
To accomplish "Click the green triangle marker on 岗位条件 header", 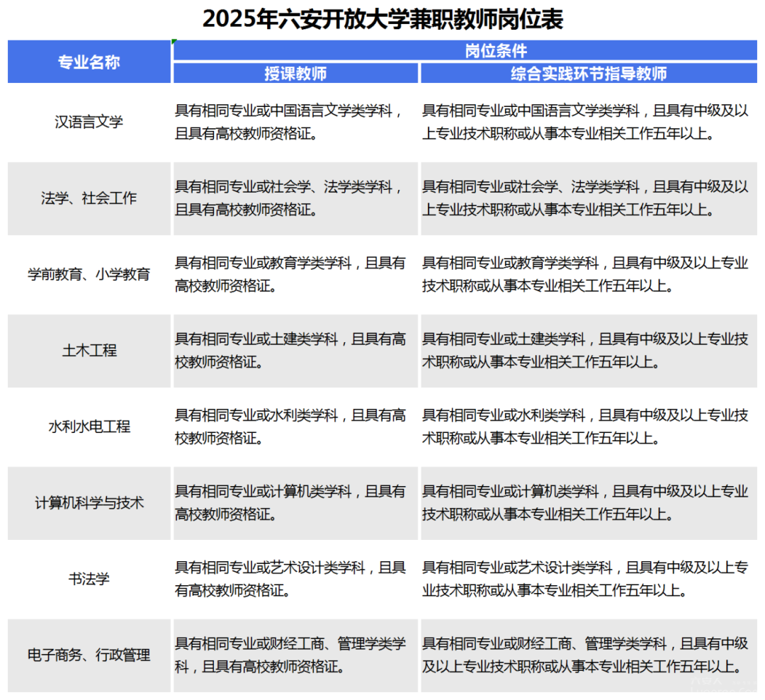I will [175, 43].
